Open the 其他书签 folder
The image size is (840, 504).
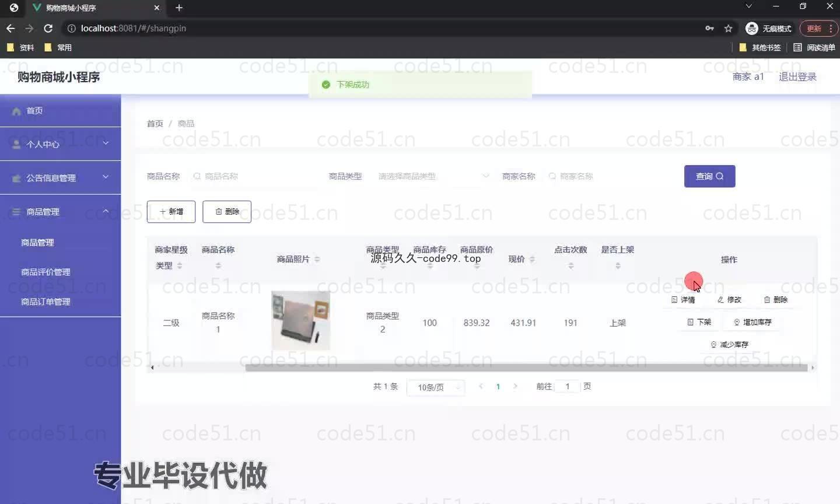tap(759, 47)
